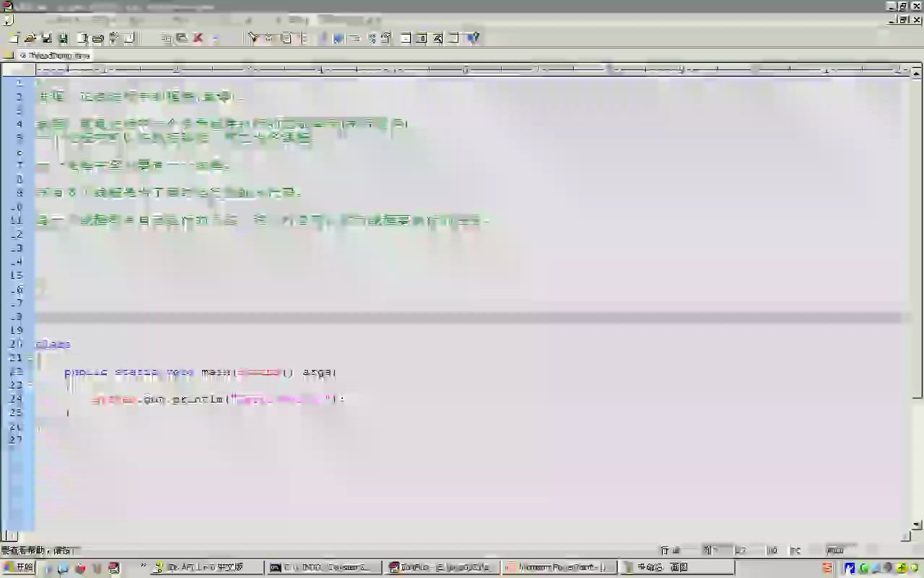The image size is (924, 578).
Task: Toggle the Output Window toolbar icon
Action: 422,38
